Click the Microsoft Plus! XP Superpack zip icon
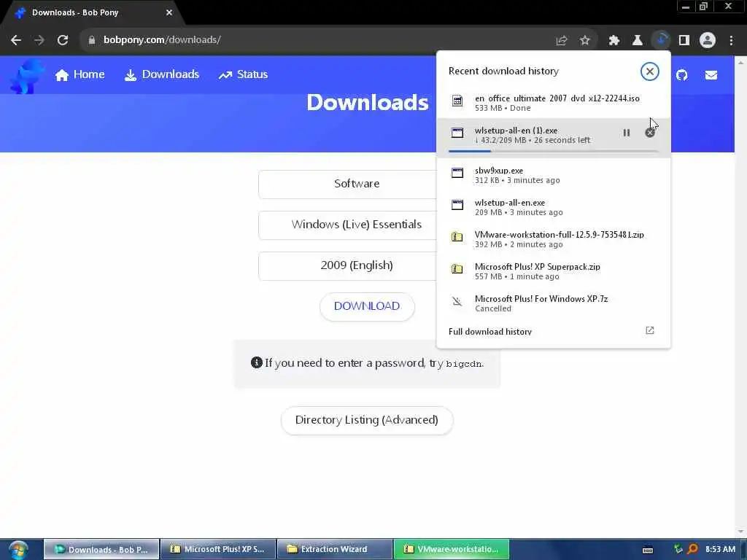 pyautogui.click(x=457, y=269)
